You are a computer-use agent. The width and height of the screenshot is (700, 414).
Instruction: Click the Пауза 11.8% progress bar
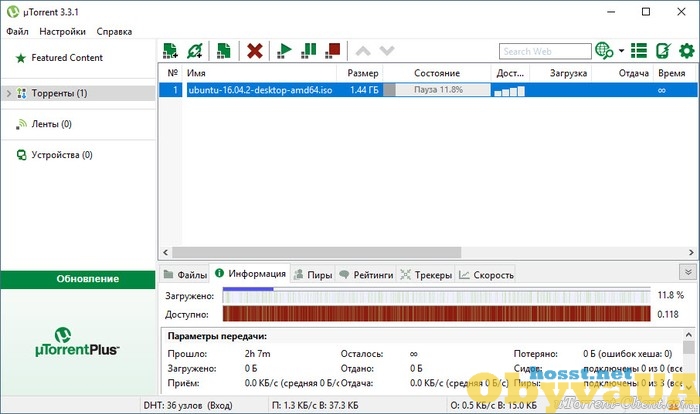(x=437, y=90)
